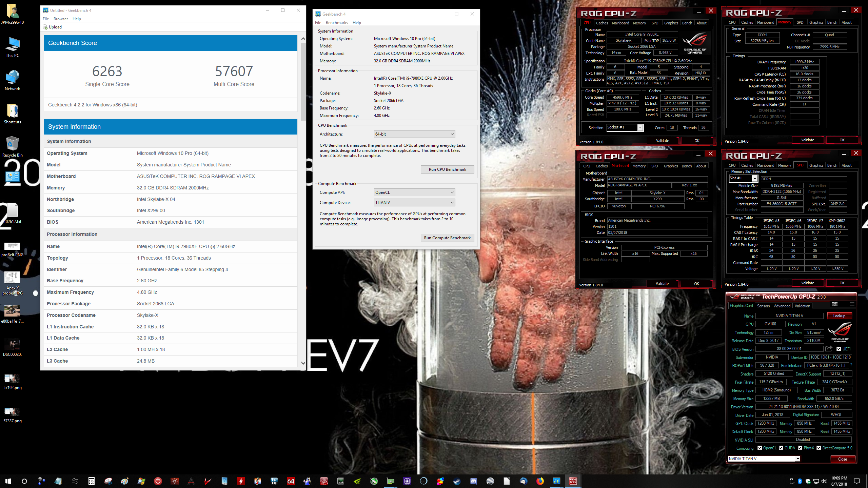Switch to the Sensors tab in GPU-Z
This screenshot has width=868, height=488.
tap(763, 306)
